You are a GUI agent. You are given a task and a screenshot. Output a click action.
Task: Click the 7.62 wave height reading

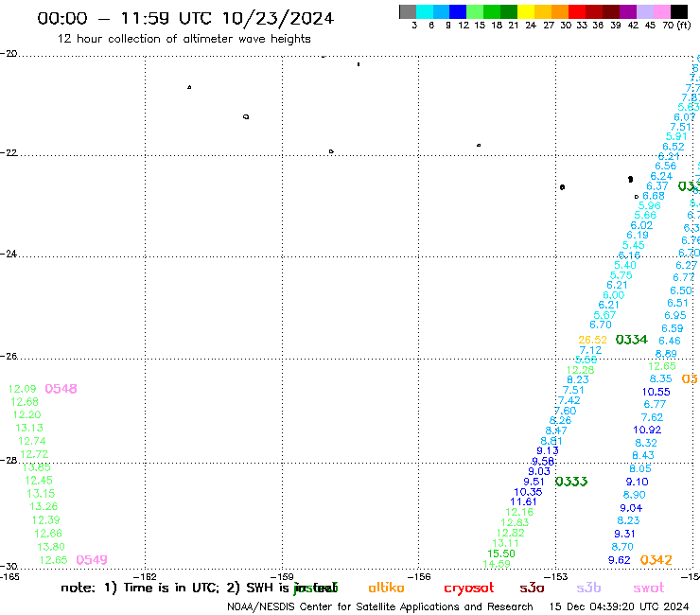[653, 417]
